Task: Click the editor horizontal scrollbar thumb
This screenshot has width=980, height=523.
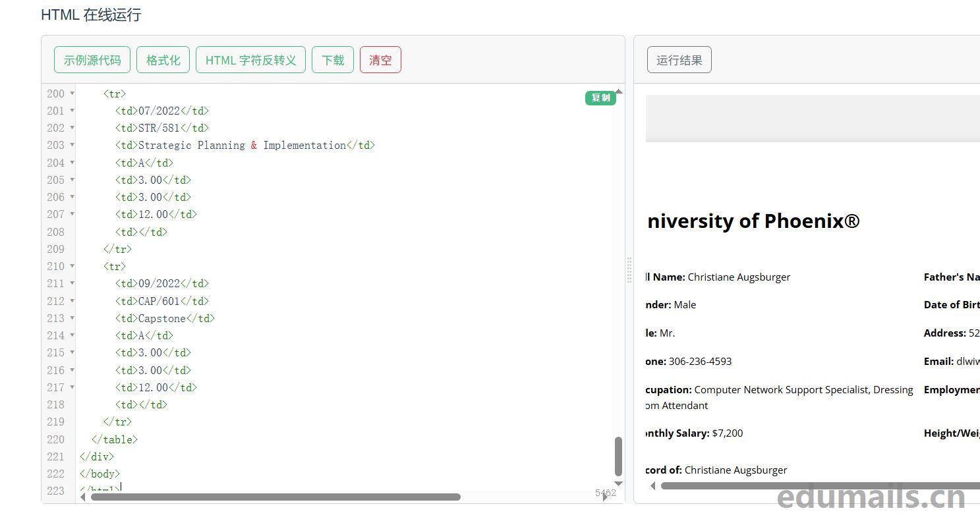Action: 275,497
